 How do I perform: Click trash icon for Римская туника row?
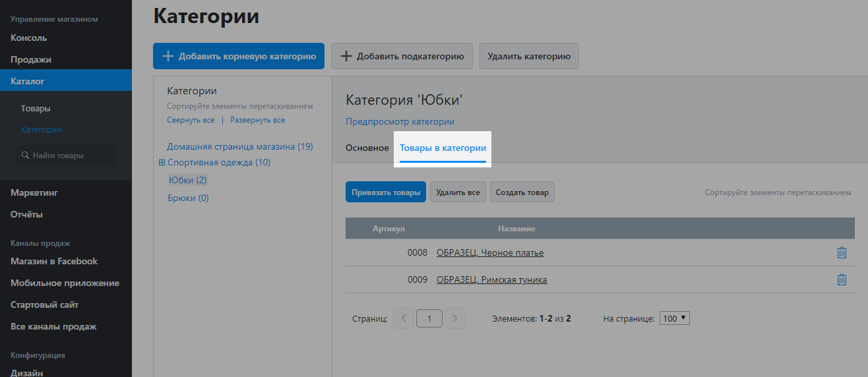point(842,279)
